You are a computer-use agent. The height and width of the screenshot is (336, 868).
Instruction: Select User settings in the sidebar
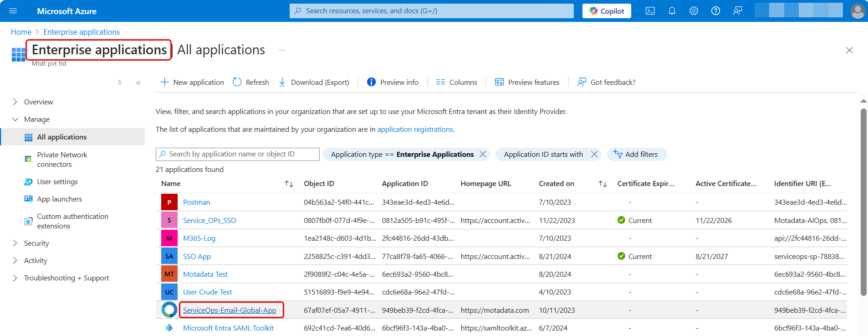coord(57,182)
